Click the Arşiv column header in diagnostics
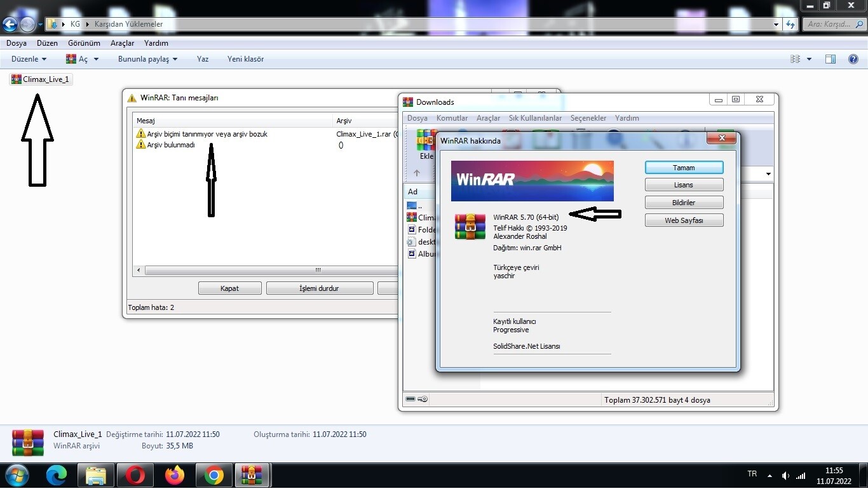The width and height of the screenshot is (868, 491). point(365,121)
